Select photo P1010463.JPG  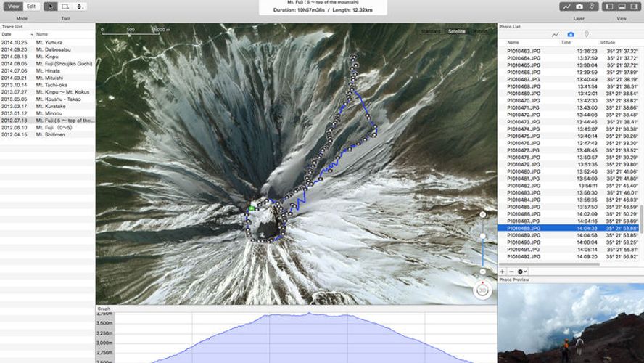coord(569,52)
